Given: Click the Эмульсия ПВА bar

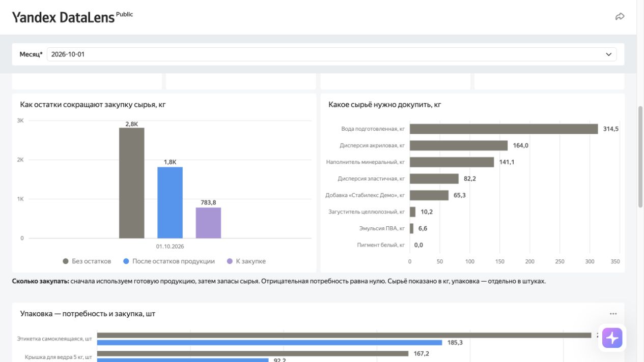Looking at the screenshot, I should point(412,228).
